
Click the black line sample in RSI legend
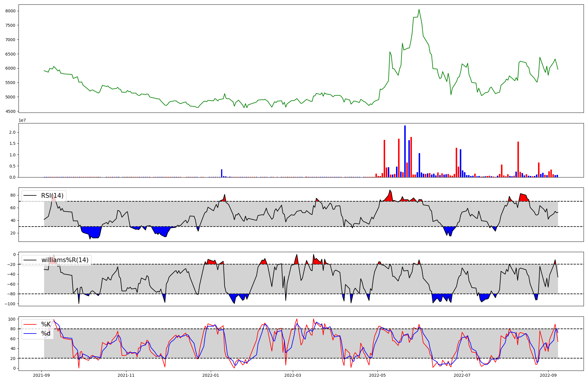(x=30, y=196)
